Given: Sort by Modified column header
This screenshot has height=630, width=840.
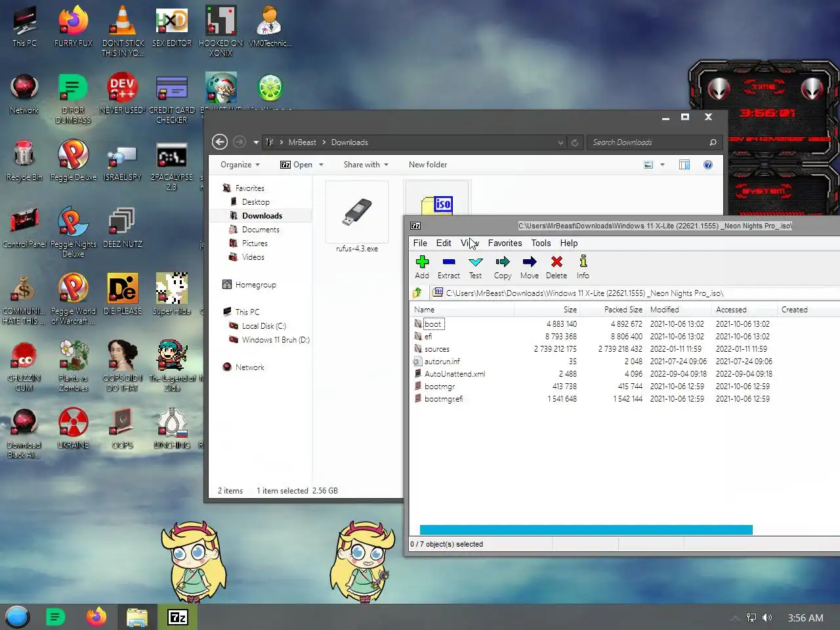Looking at the screenshot, I should pos(679,310).
